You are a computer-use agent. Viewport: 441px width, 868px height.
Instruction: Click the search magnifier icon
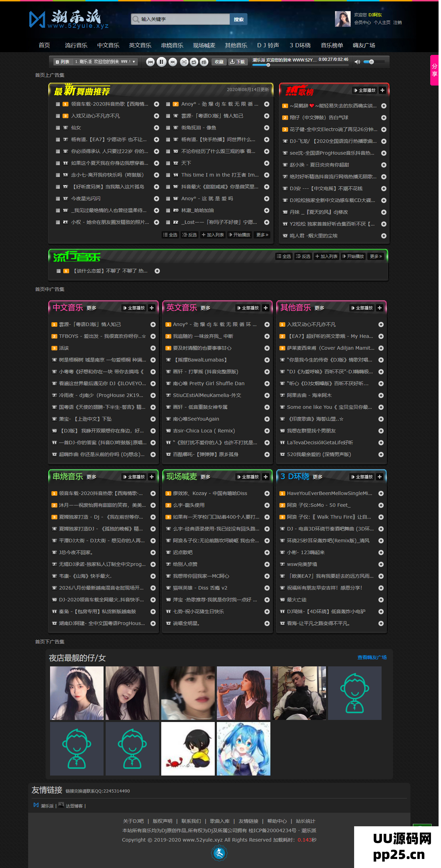[136, 19]
